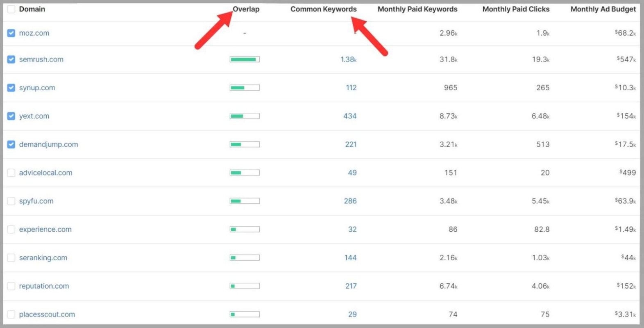Sort by the Monthly Ad Budget header
Screen dimensions: 644x328
point(603,9)
